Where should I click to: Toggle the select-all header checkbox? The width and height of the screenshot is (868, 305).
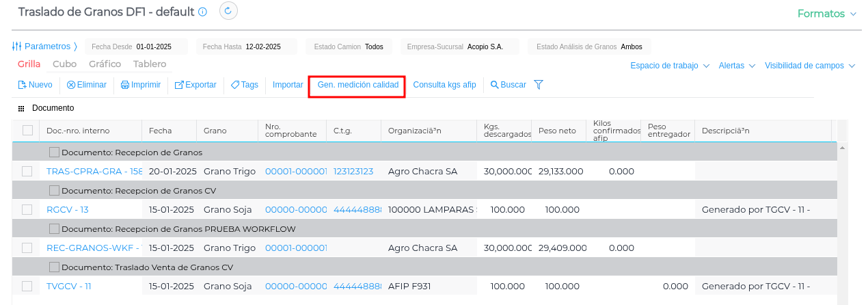coord(27,131)
